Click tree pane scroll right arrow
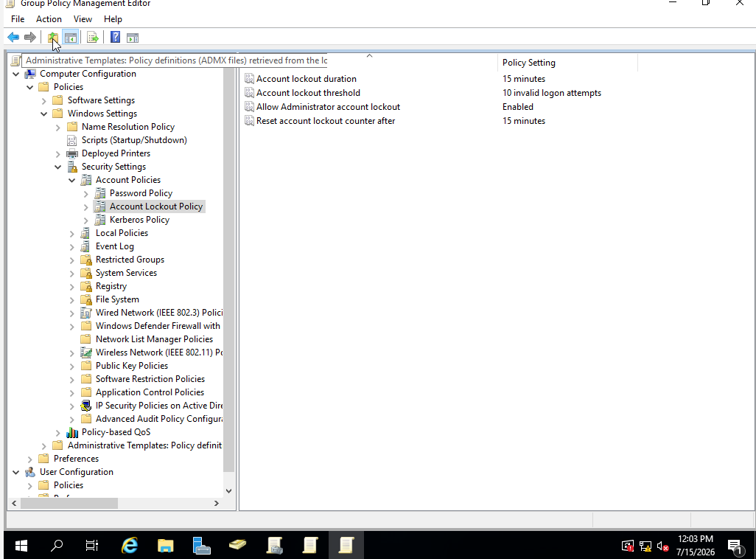This screenshot has height=559, width=756. click(x=217, y=503)
